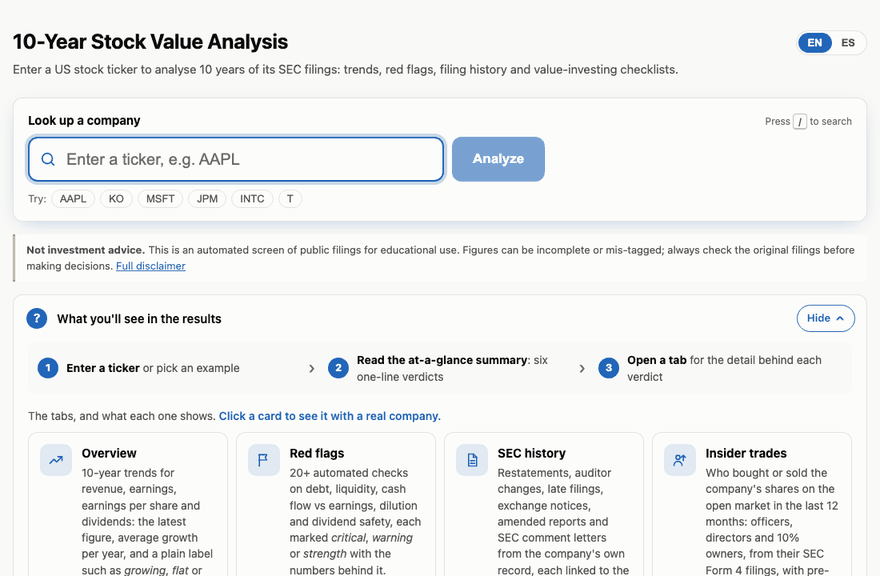
Task: Try the JPM example ticker
Action: (207, 199)
